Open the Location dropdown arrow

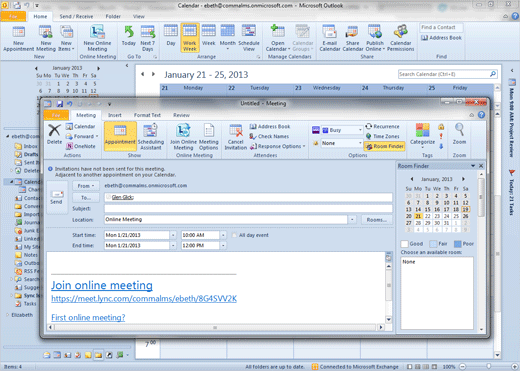tap(352, 219)
